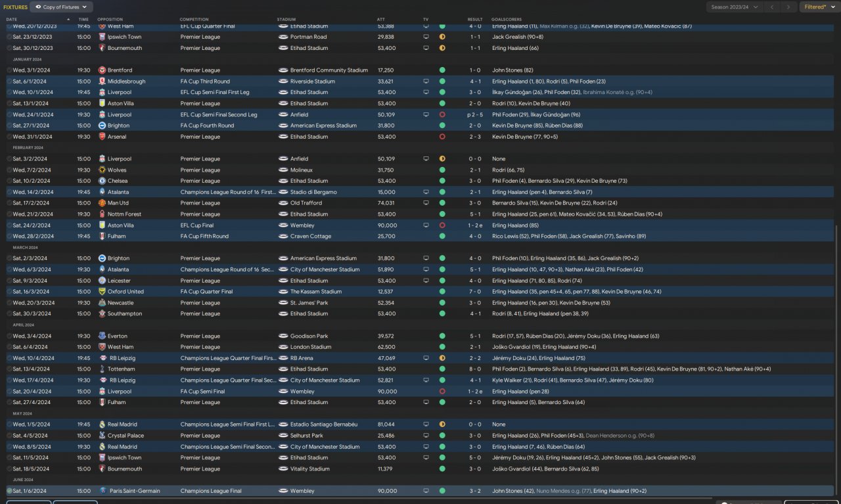841x504 pixels.
Task: Click the TV column header
Action: (426, 20)
